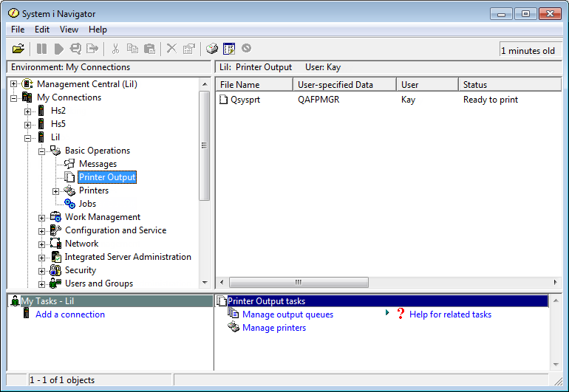Click the Open folder toolbar icon

(x=18, y=49)
